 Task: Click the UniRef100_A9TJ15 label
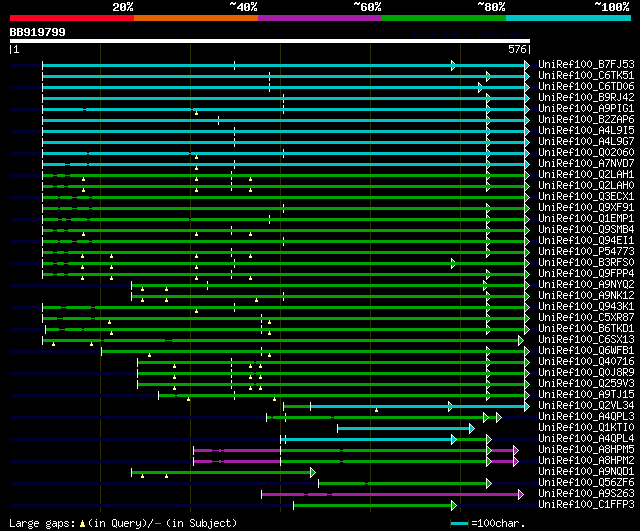(586, 395)
